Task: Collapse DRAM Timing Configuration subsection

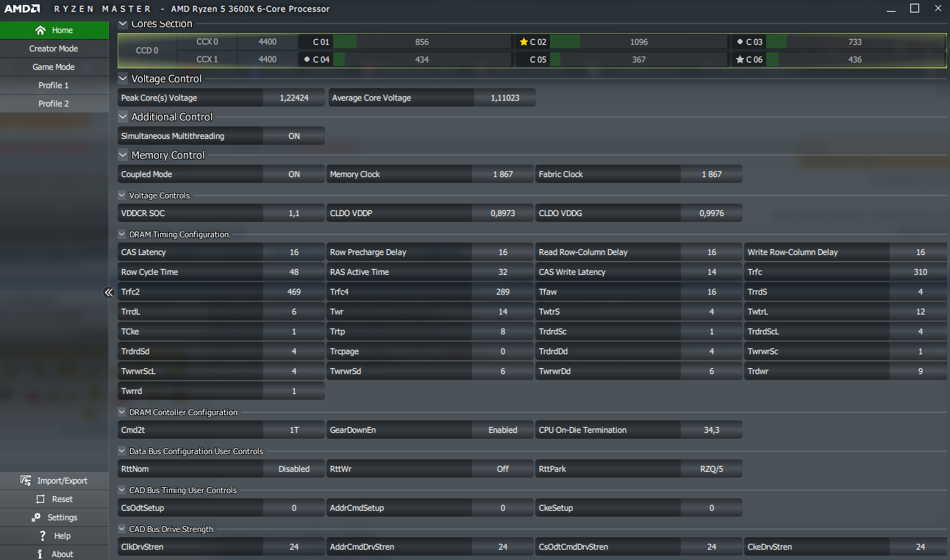Action: coord(122,234)
